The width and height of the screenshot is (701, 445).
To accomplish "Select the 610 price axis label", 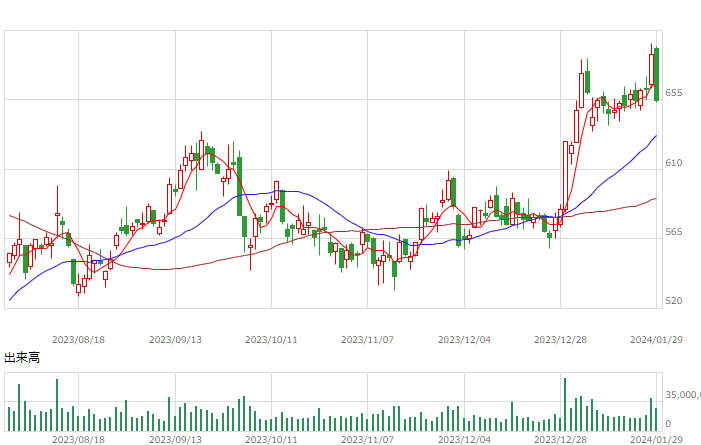I will click(x=674, y=163).
